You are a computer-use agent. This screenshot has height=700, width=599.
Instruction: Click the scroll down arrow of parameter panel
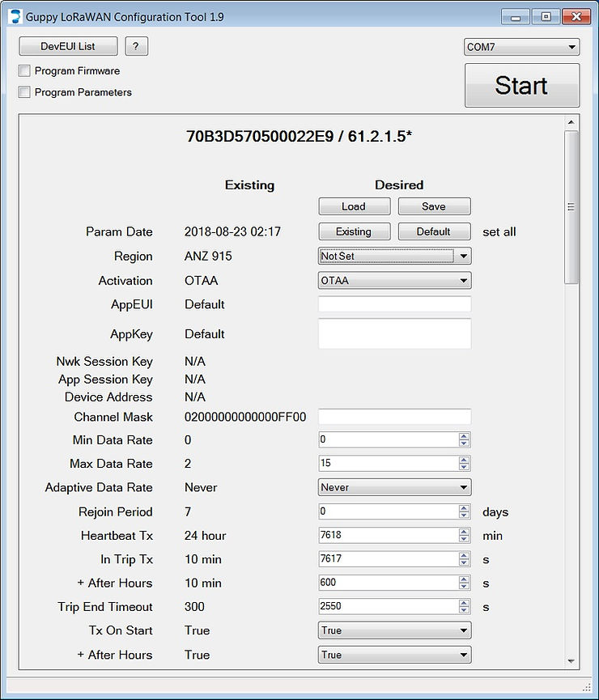[571, 661]
